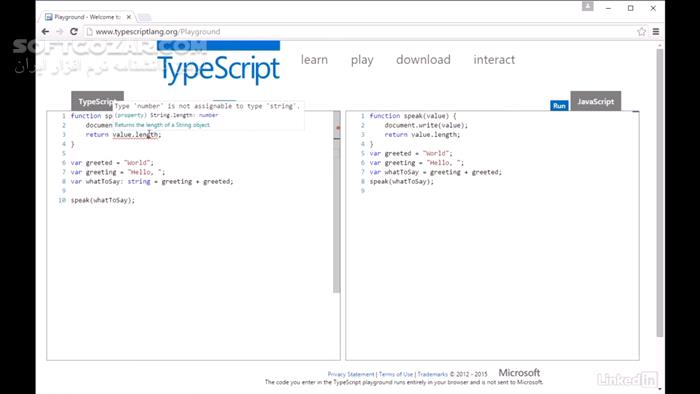This screenshot has height=394, width=700.
Task: Minimize the browser window
Action: [x=608, y=8]
